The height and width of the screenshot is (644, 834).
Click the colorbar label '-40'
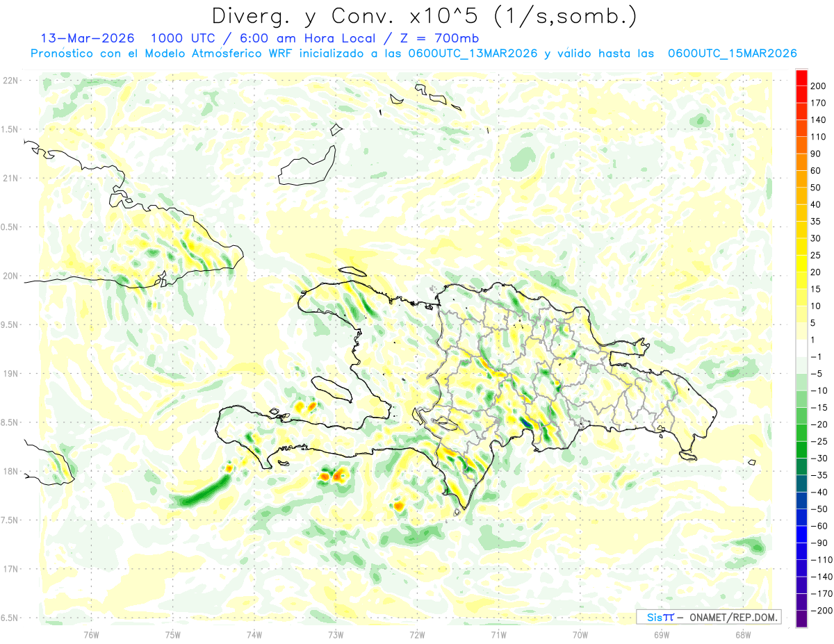click(820, 492)
